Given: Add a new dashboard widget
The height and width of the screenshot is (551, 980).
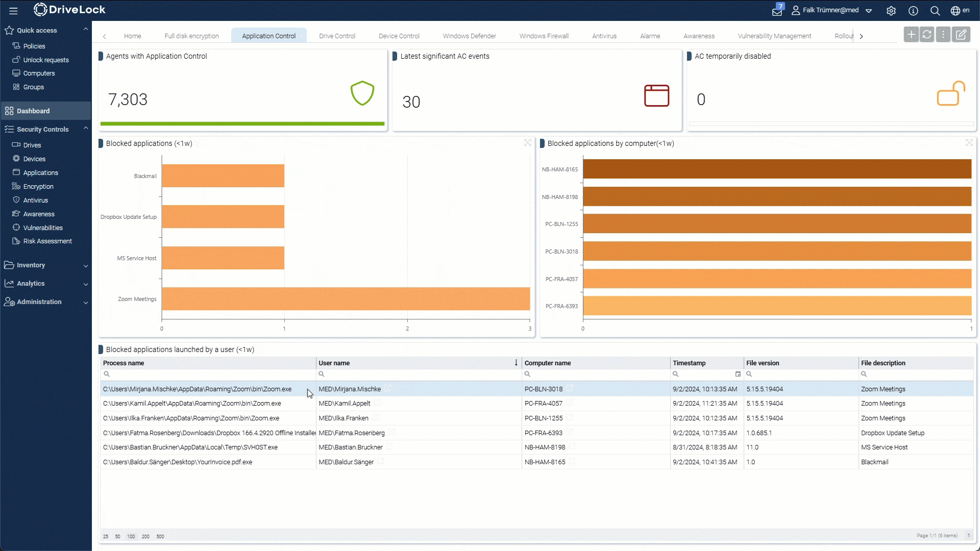Looking at the screenshot, I should click(x=912, y=34).
